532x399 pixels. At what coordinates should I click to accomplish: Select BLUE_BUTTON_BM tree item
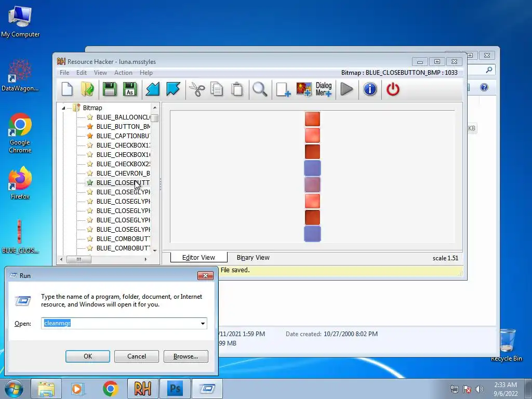point(123,127)
